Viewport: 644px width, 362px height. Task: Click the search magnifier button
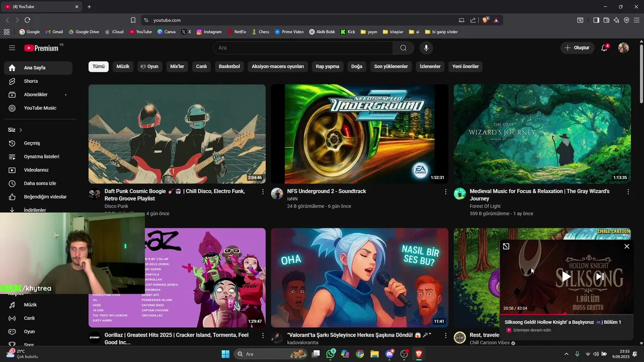click(404, 48)
